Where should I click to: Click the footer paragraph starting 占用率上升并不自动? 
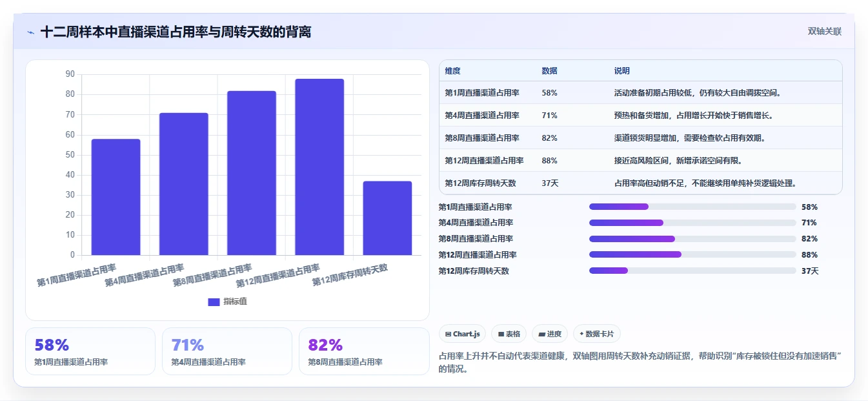pyautogui.click(x=641, y=362)
